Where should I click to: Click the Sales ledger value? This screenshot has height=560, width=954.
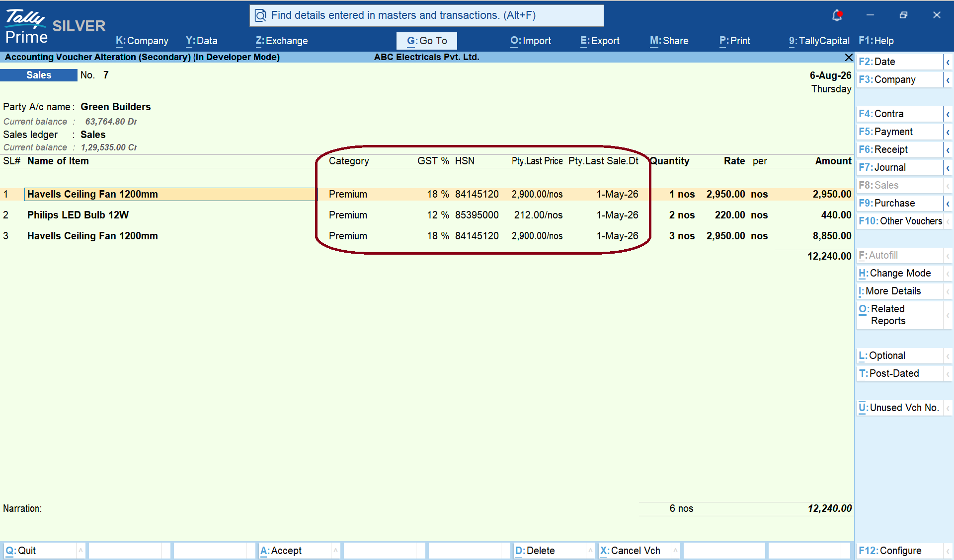pyautogui.click(x=93, y=135)
